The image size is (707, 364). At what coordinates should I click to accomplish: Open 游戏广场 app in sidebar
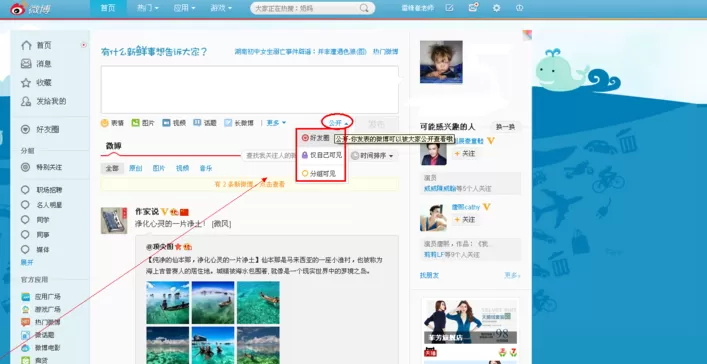point(41,309)
